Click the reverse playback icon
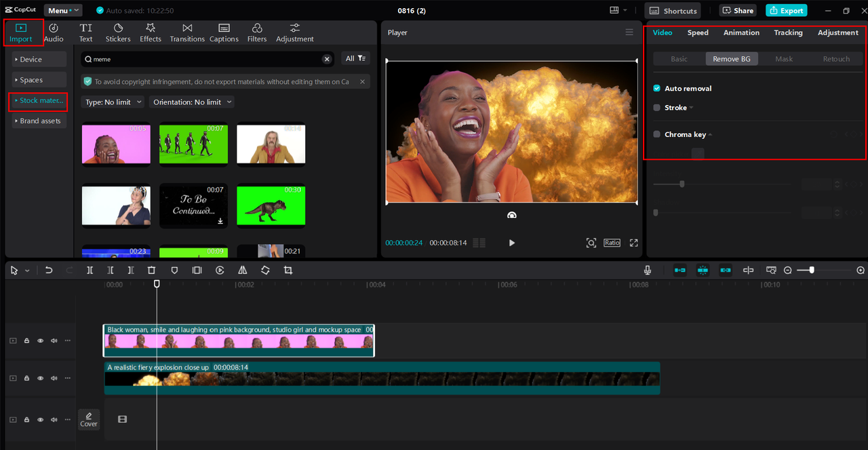 coord(220,270)
